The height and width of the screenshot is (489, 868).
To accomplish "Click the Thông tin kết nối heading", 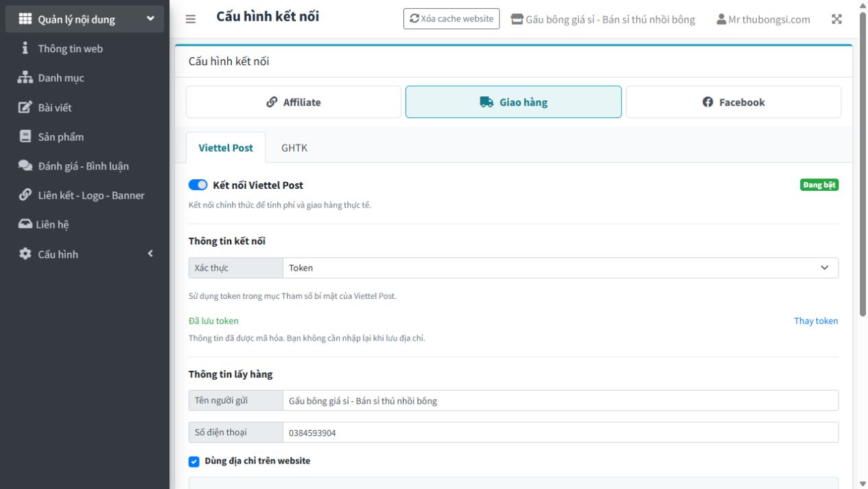I will coord(227,241).
